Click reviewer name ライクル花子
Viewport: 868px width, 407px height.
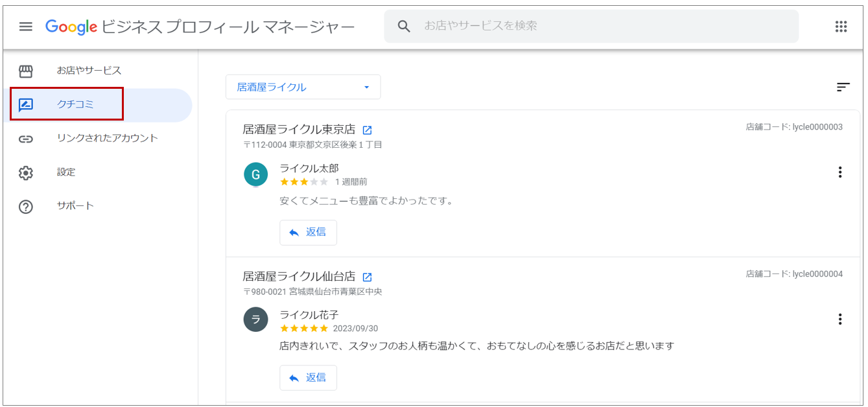coord(309,315)
